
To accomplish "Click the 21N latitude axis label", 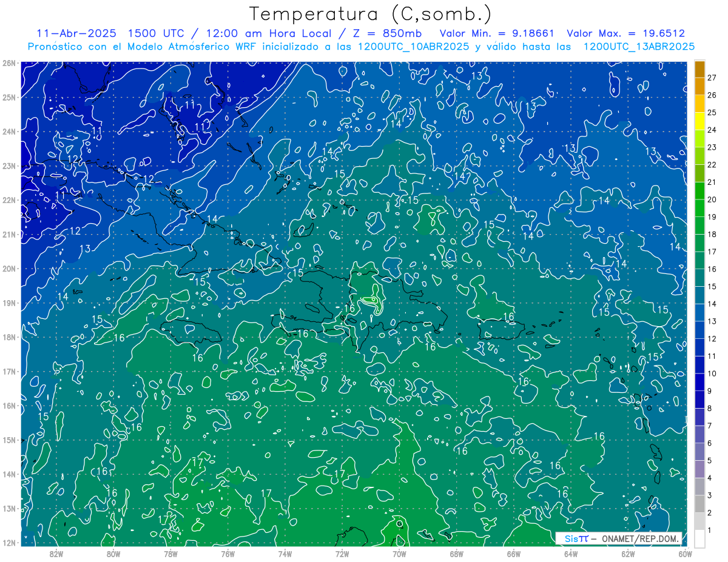I will tap(8, 234).
